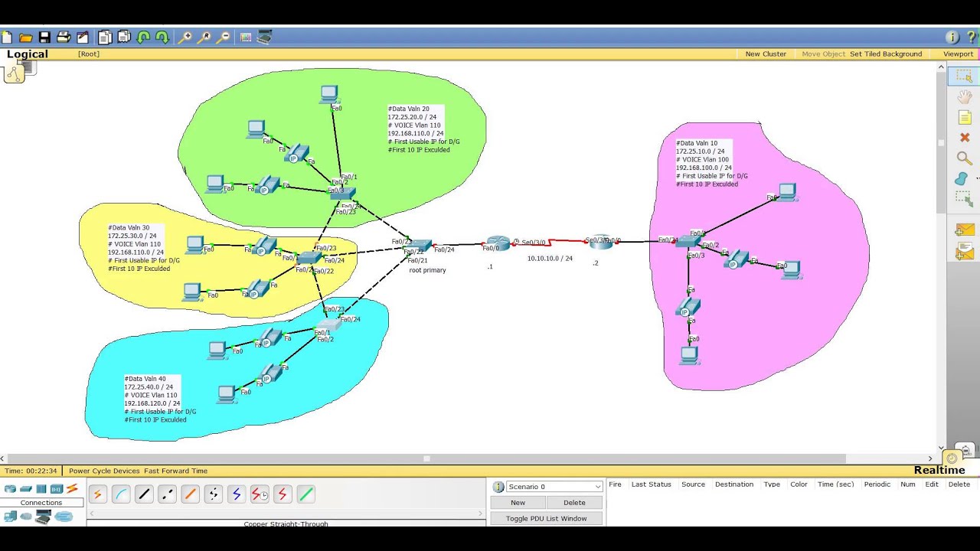
Task: Choose the blue coaxial cable
Action: tap(236, 494)
